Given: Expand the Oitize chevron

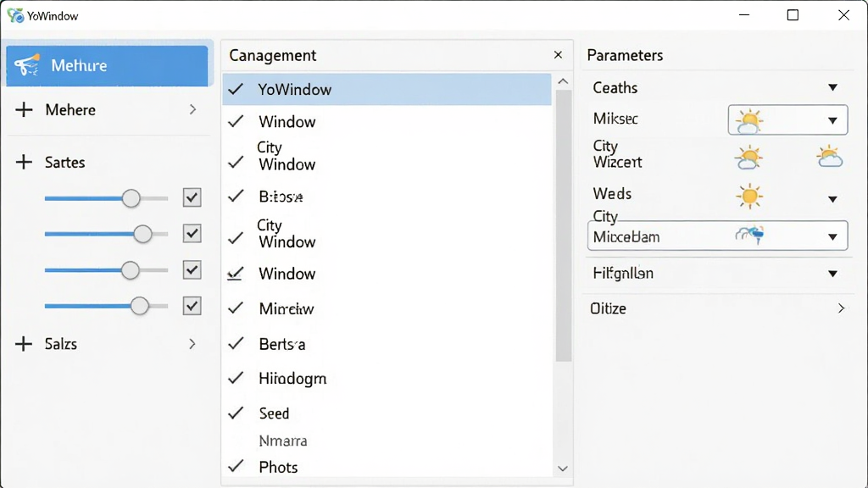Looking at the screenshot, I should (x=841, y=308).
